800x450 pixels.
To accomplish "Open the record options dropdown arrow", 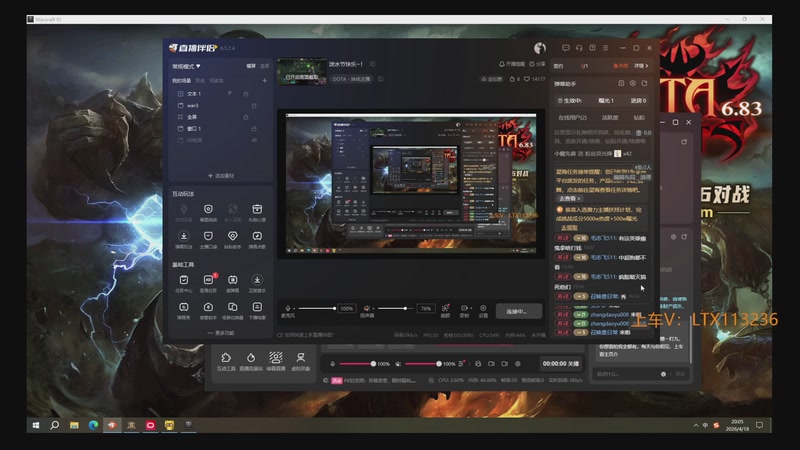I will pyautogui.click(x=470, y=309).
